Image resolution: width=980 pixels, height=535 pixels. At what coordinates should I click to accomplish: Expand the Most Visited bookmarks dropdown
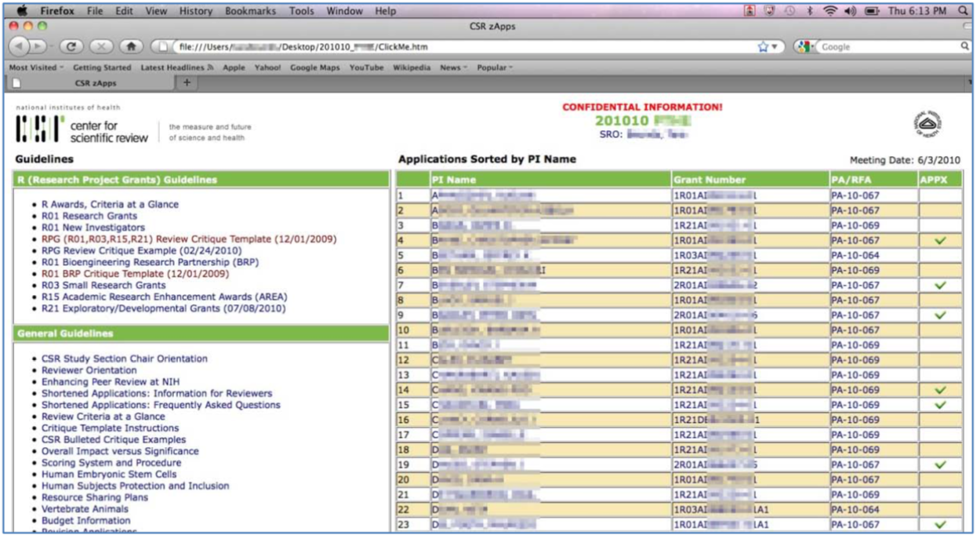pyautogui.click(x=36, y=67)
